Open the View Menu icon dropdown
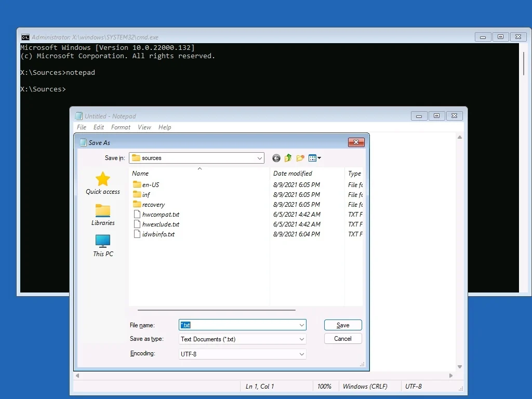 click(315, 158)
